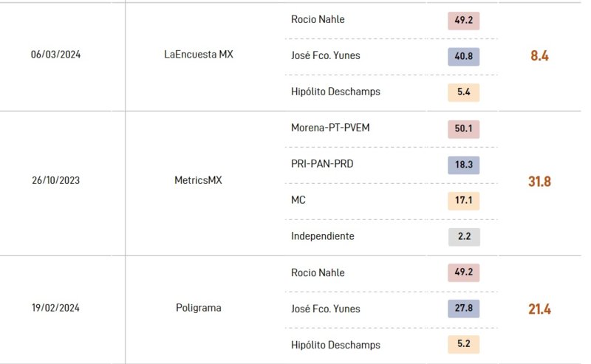Select the 26/10/2023 date cell

click(56, 180)
